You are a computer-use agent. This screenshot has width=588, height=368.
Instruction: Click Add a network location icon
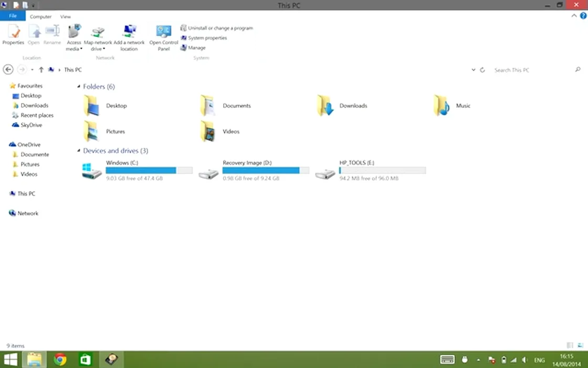tap(129, 33)
